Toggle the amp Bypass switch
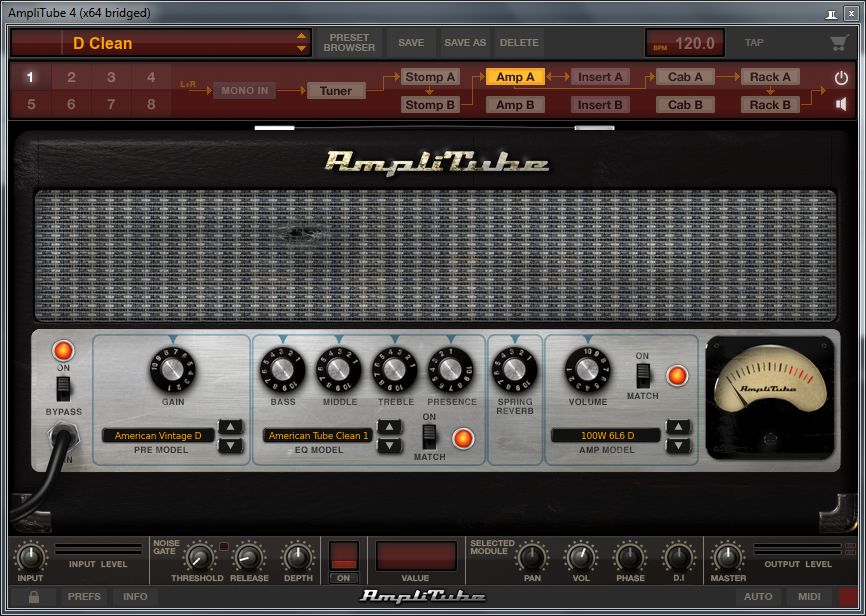The width and height of the screenshot is (866, 616). [64, 388]
